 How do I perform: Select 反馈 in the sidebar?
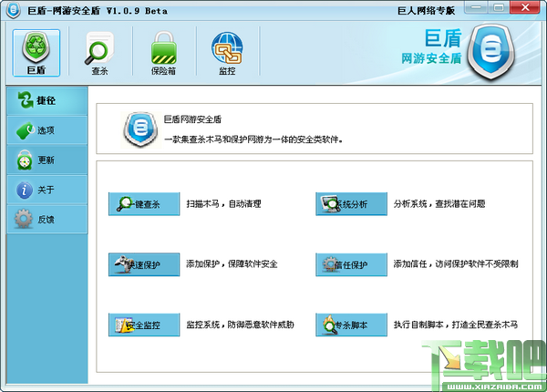click(x=47, y=220)
